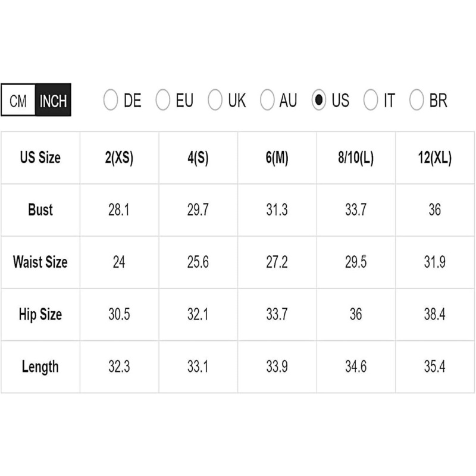The image size is (476, 476).
Task: Click the 6(M) size column header
Action: (277, 158)
